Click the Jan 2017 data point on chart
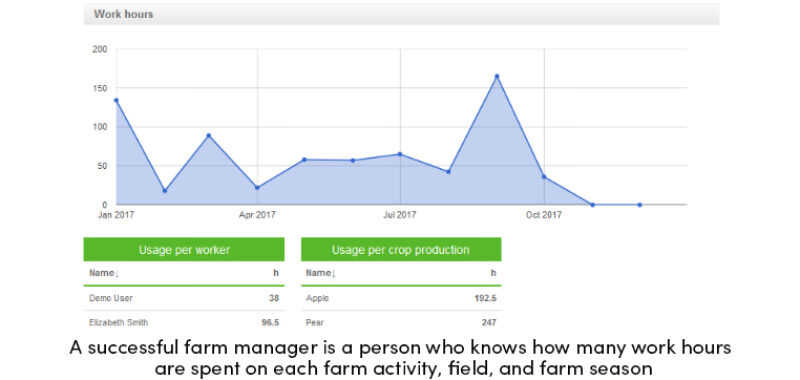This screenshot has height=380, width=800. click(116, 100)
